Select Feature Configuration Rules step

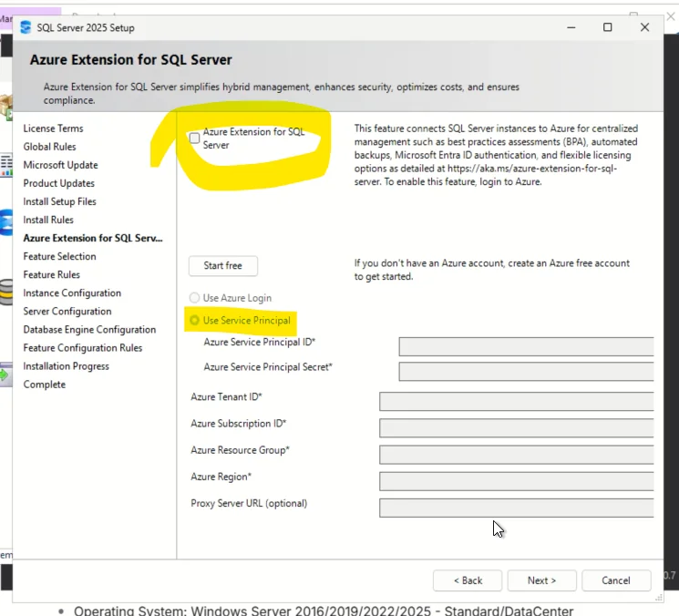[x=83, y=348]
